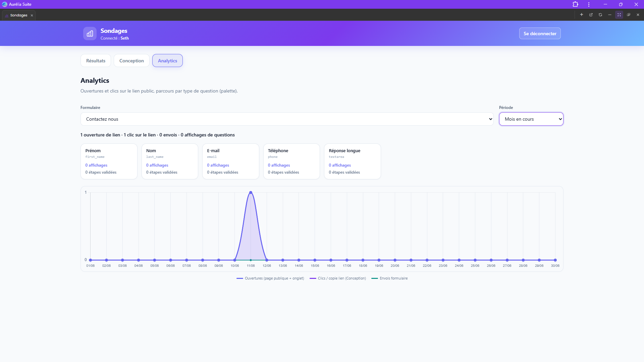Click the Aurélia Suite logo icon
Screen dimensions: 644x362
(5, 4)
